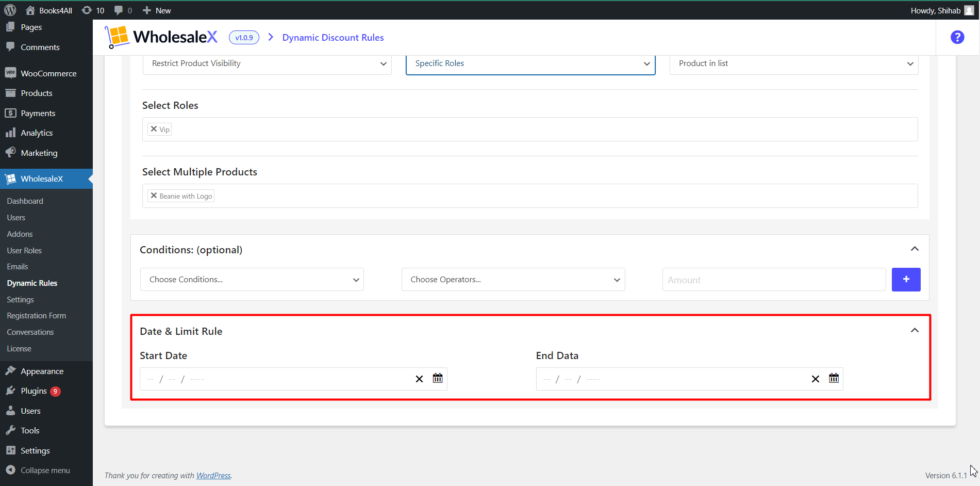Image resolution: width=980 pixels, height=486 pixels.
Task: Open the Choose Operators dropdown
Action: point(513,279)
